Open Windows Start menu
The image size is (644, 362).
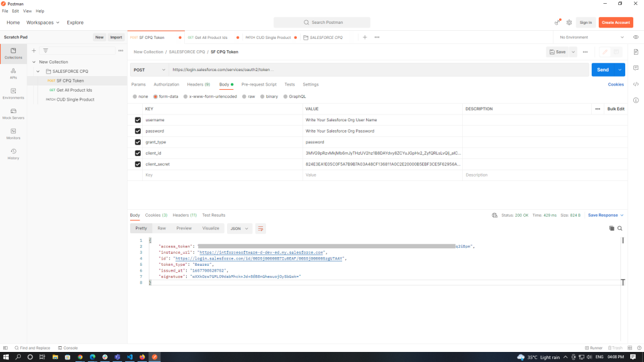[x=6, y=357]
